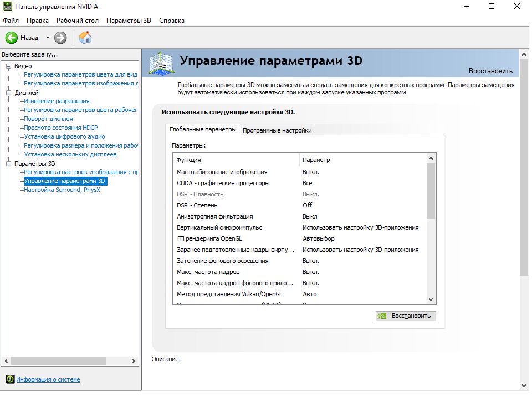Viewport: 532px width, 396px height.
Task: Select DSR - Степень setting row
Action: click(x=299, y=205)
